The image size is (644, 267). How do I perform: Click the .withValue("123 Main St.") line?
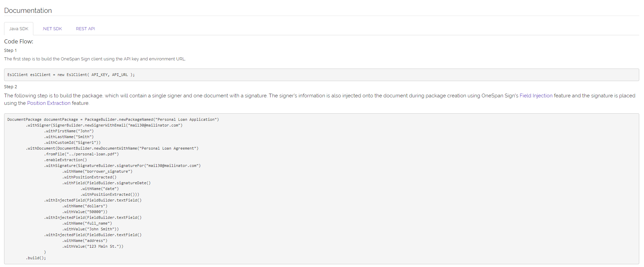pyautogui.click(x=93, y=246)
